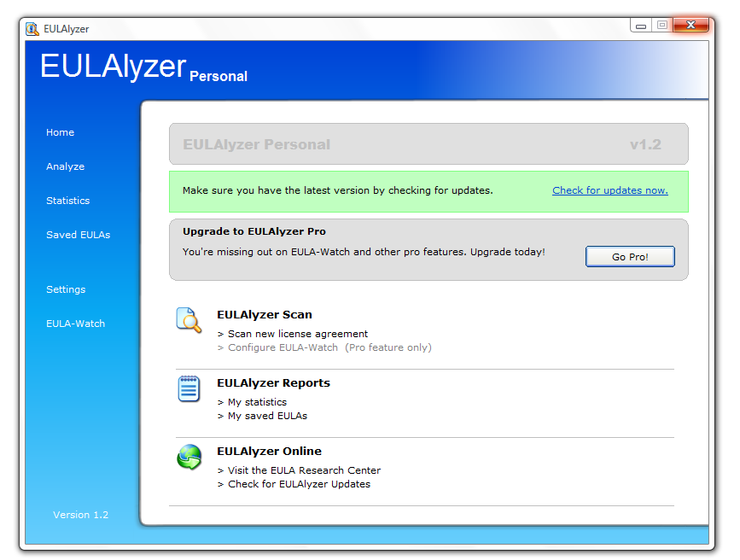Click the EULAlyzer title bar app icon

[x=32, y=29]
